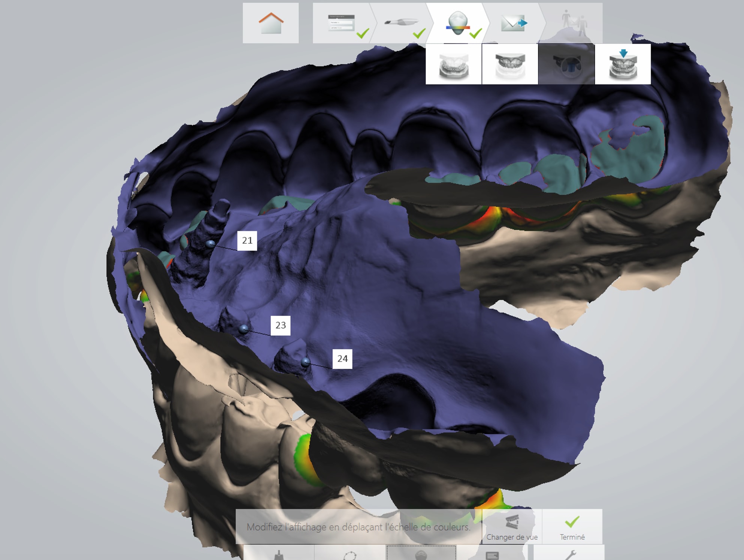This screenshot has height=560, width=744.
Task: Open the patient order form step
Action: (x=342, y=23)
